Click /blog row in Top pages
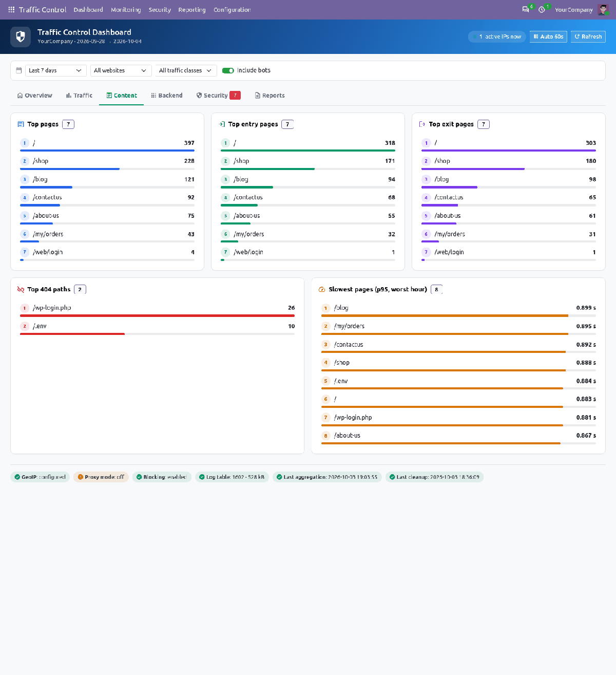 point(107,181)
